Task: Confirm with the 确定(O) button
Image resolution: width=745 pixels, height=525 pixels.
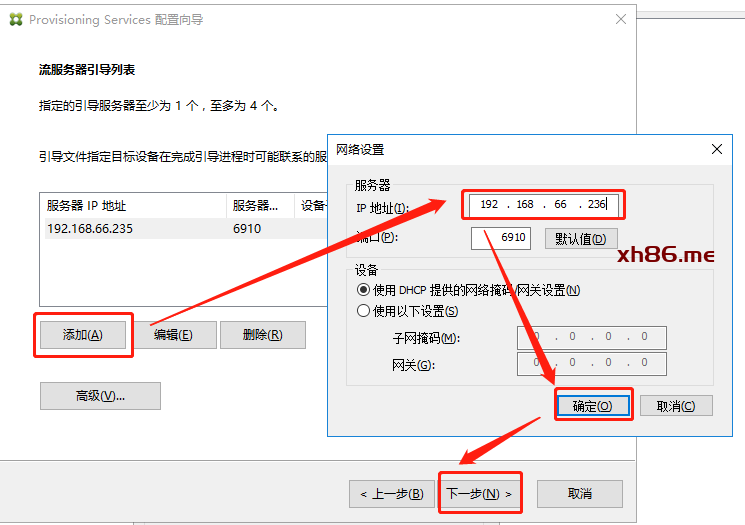Action: [592, 405]
